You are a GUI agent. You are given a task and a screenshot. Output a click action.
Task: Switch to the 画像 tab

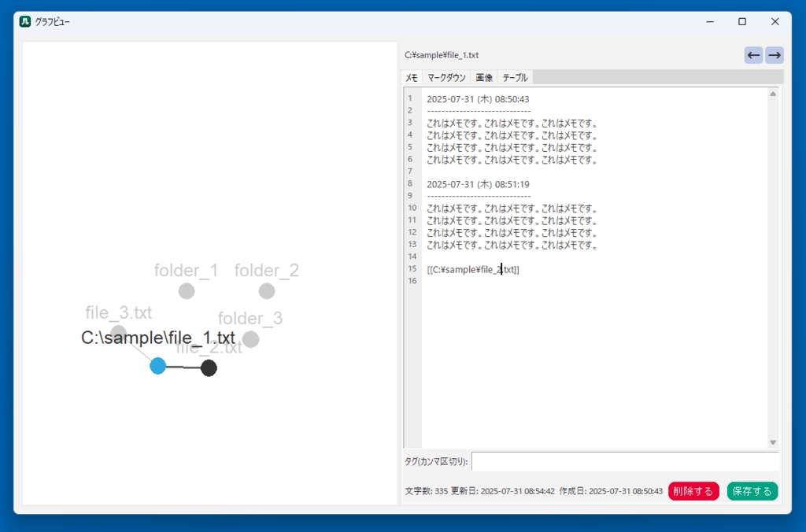[484, 78]
